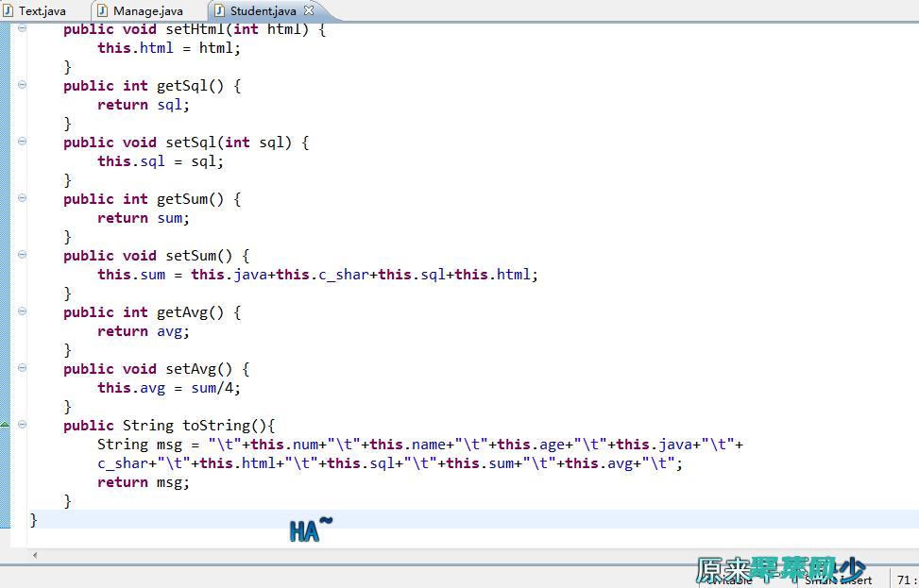Click the Smart Insert status bar field
This screenshot has height=588, width=919.
[x=839, y=580]
